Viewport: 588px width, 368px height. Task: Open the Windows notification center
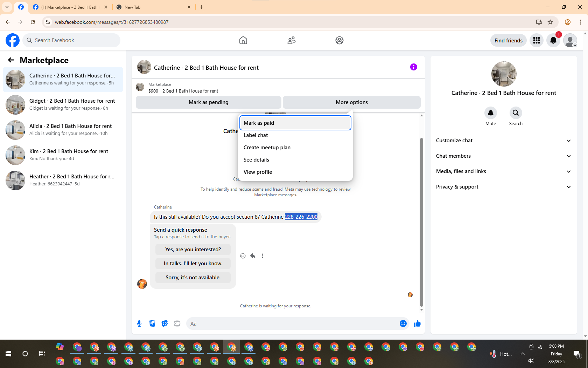pos(577,354)
